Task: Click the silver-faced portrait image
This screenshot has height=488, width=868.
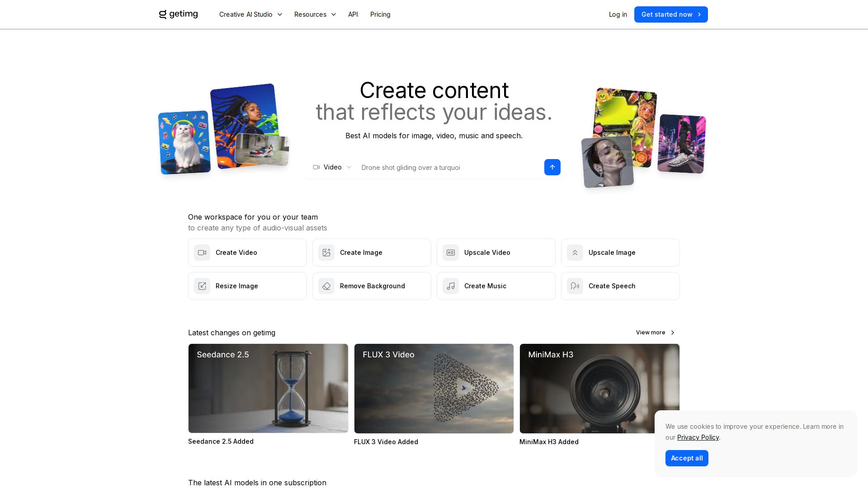Action: click(x=608, y=162)
